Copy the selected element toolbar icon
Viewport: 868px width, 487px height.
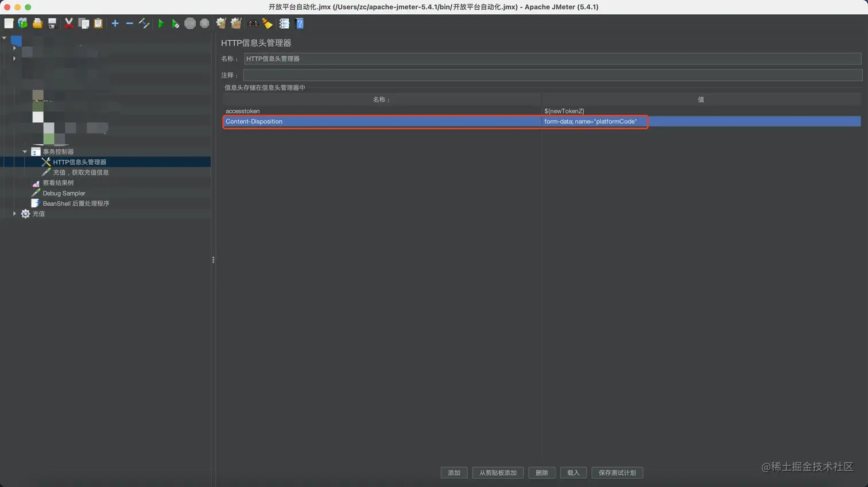click(x=84, y=24)
